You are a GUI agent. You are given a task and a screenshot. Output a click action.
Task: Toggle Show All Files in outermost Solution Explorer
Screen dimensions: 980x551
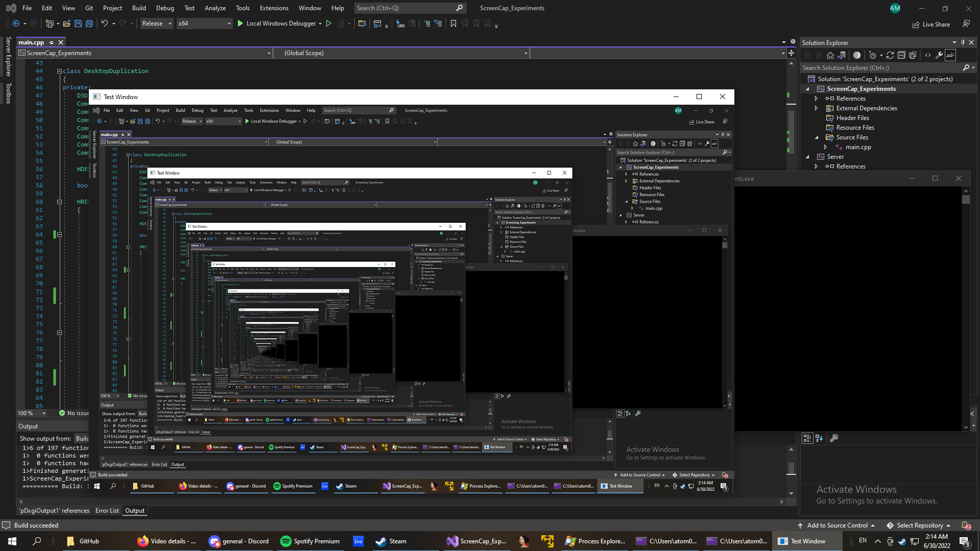click(913, 55)
